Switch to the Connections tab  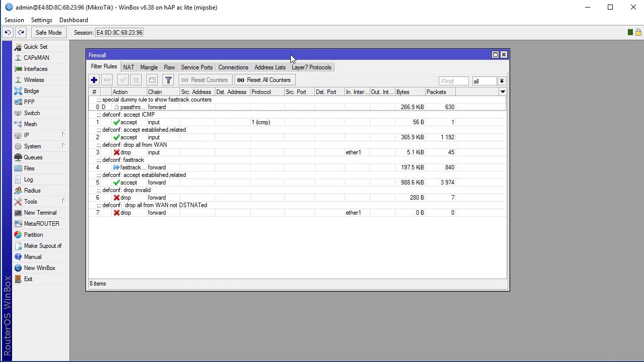233,67
